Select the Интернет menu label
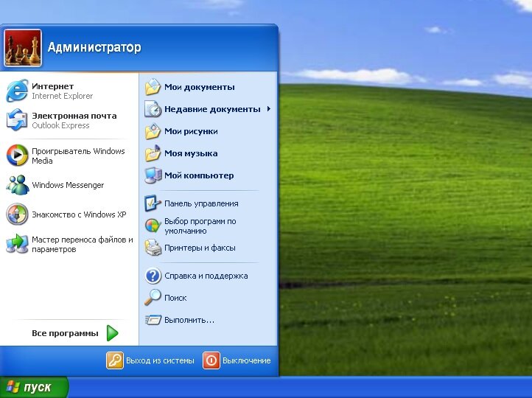Viewport: 532px width, 398px height. [x=52, y=86]
